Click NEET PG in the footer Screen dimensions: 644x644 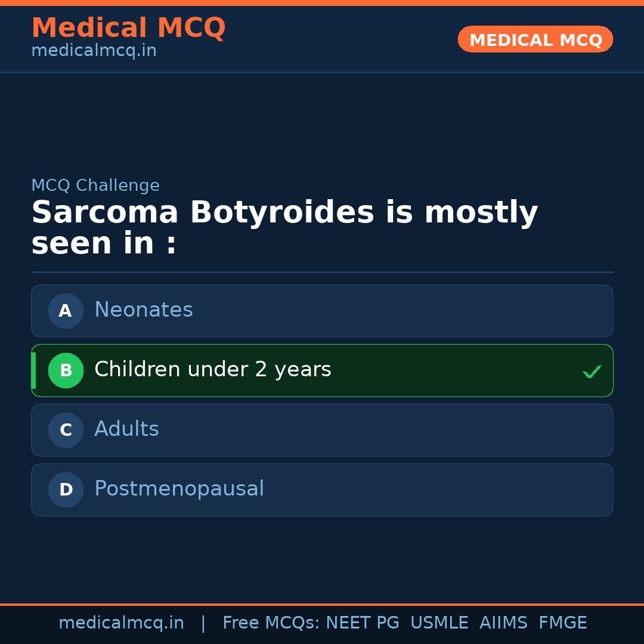click(363, 623)
